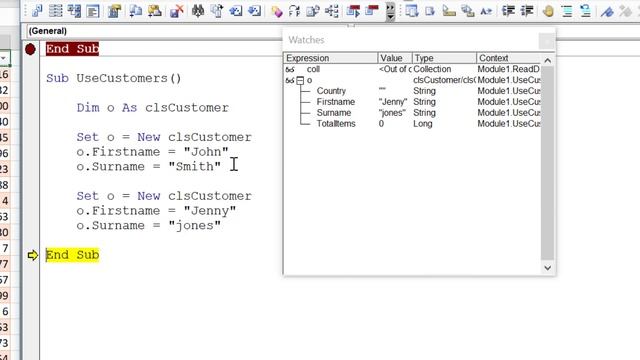Click the looping arrow toolbar icon
Image resolution: width=640 pixels, height=360 pixels.
pos(294,11)
